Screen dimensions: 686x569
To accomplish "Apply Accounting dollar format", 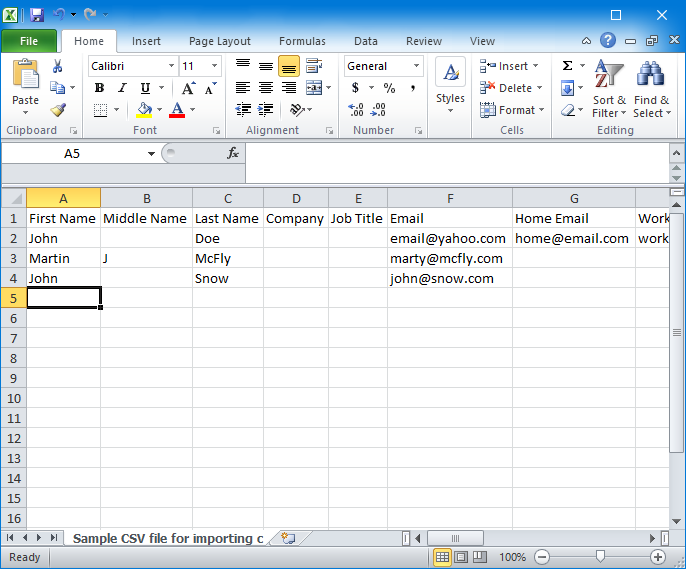I will pos(355,88).
